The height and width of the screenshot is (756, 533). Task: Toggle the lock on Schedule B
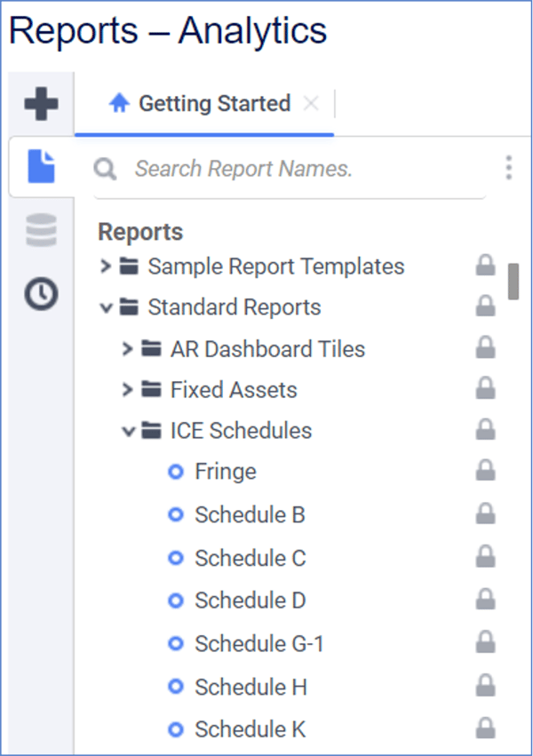[x=486, y=514]
